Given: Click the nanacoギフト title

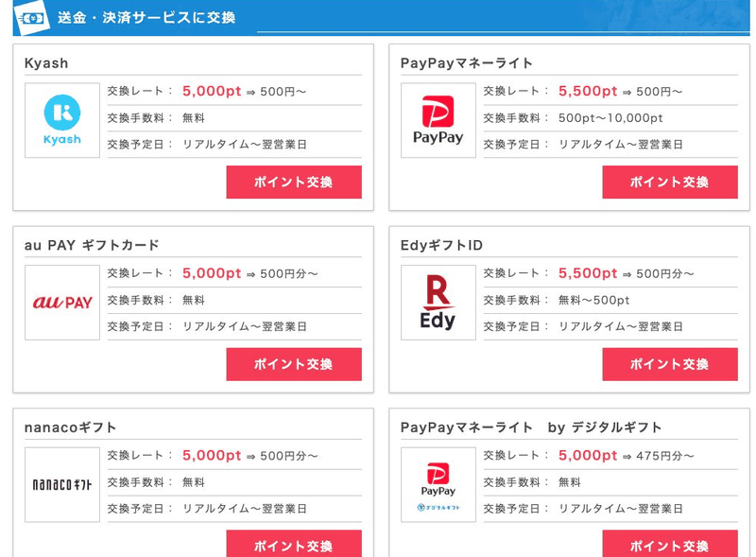Looking at the screenshot, I should (x=70, y=427).
